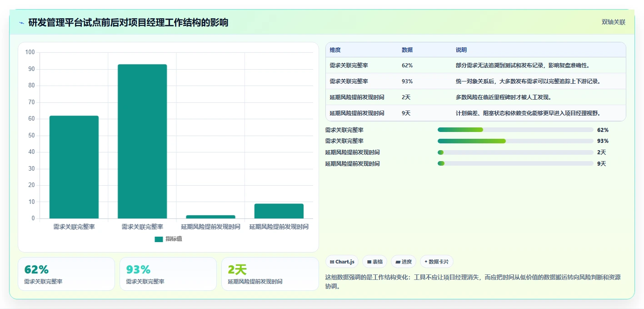Viewport: 644px width, 309px height.
Task: Click the summary paragraph starting 这组数据强调的是工作结构变化
Action: (x=473, y=282)
